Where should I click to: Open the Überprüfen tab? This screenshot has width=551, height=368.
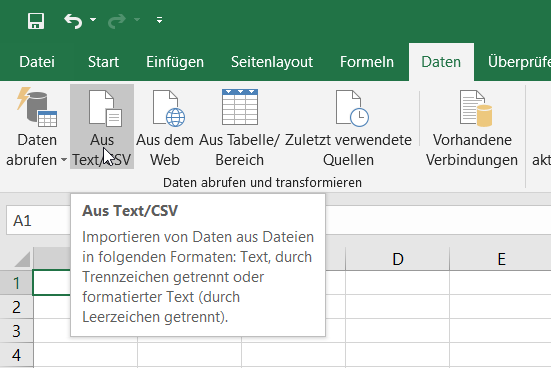[x=519, y=62]
